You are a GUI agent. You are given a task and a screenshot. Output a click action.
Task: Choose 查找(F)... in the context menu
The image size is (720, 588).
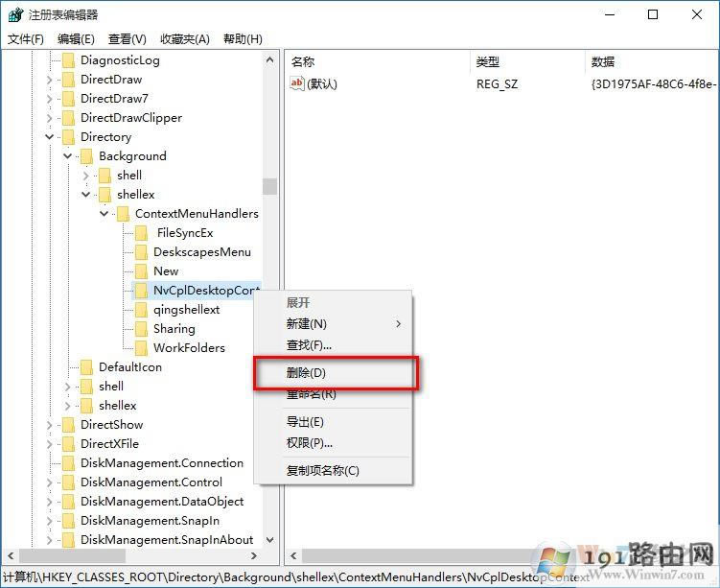(x=334, y=345)
